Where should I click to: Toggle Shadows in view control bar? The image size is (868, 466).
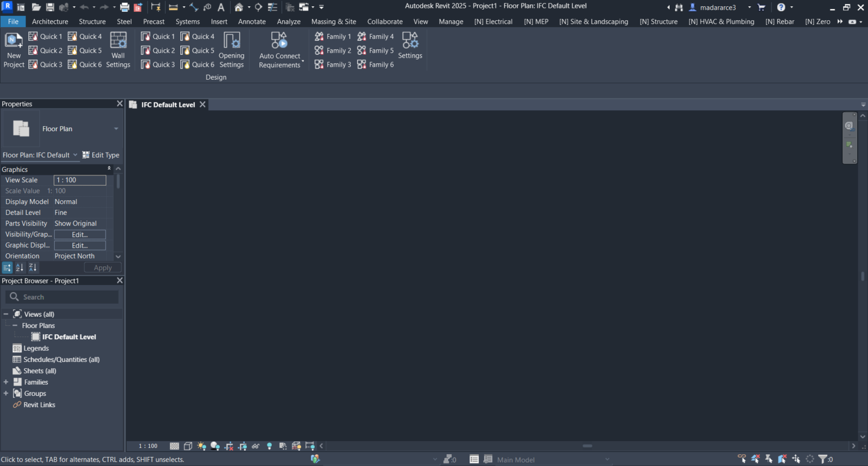[215, 446]
